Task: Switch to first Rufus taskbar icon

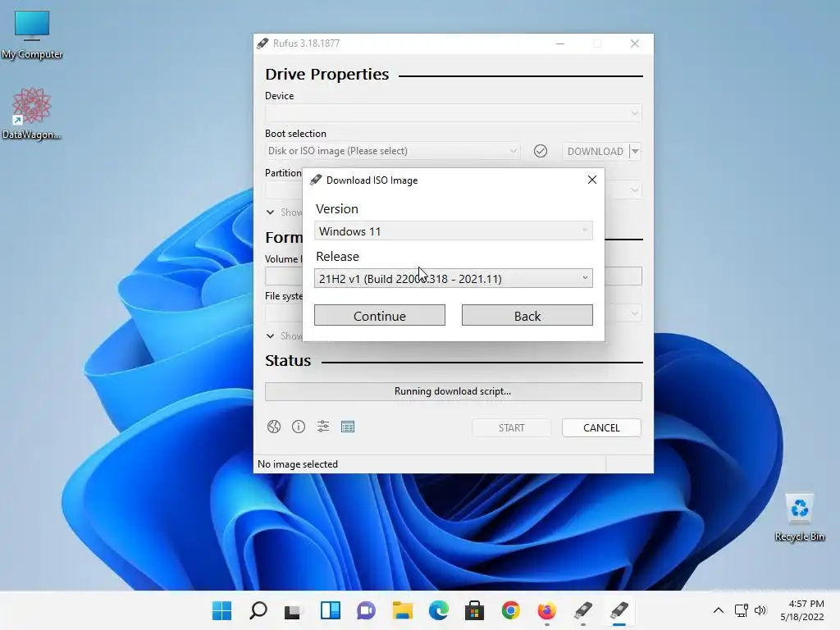Action: [x=583, y=610]
